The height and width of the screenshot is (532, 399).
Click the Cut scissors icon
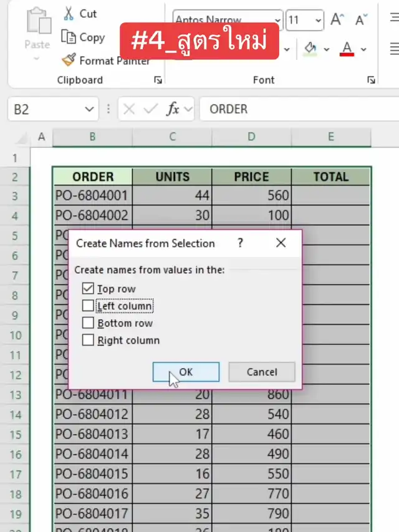pyautogui.click(x=69, y=14)
